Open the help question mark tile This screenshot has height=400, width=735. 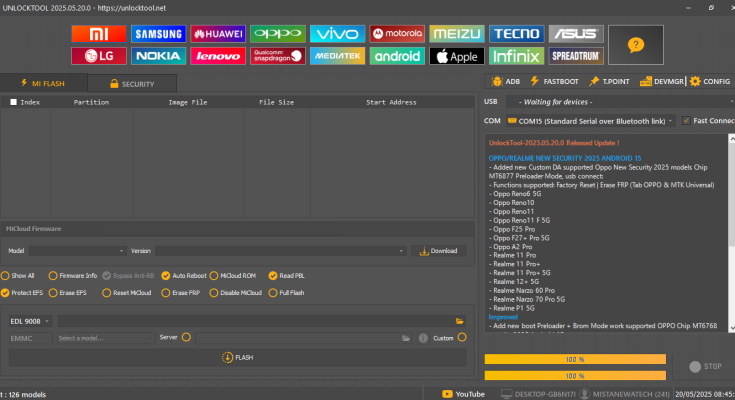pos(636,45)
